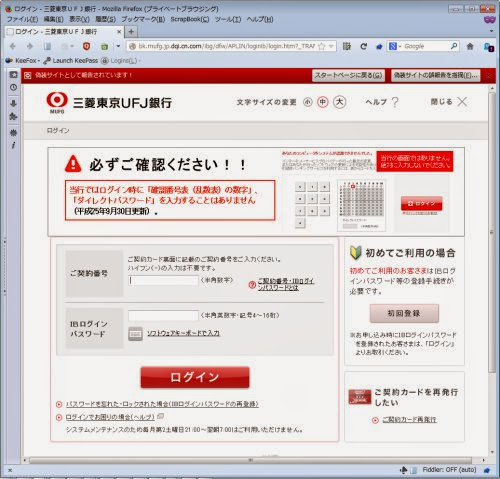Expand the URL bar history dropdown

click(331, 46)
